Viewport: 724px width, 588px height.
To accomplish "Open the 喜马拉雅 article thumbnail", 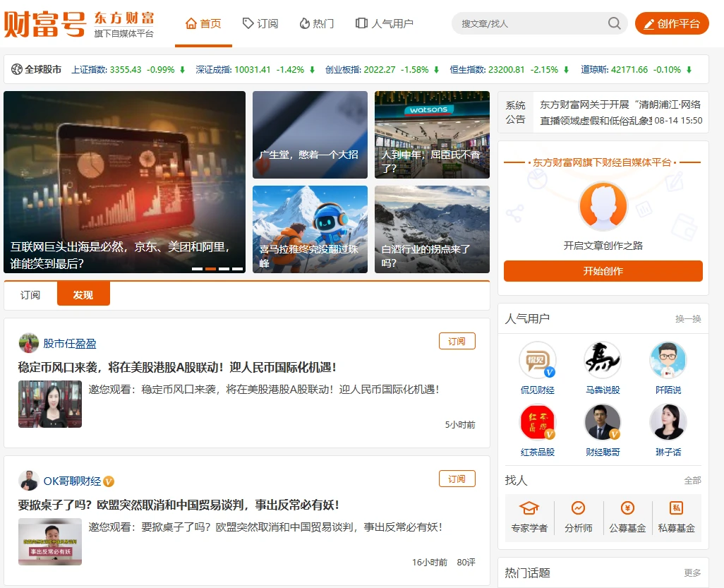I will tap(310, 229).
